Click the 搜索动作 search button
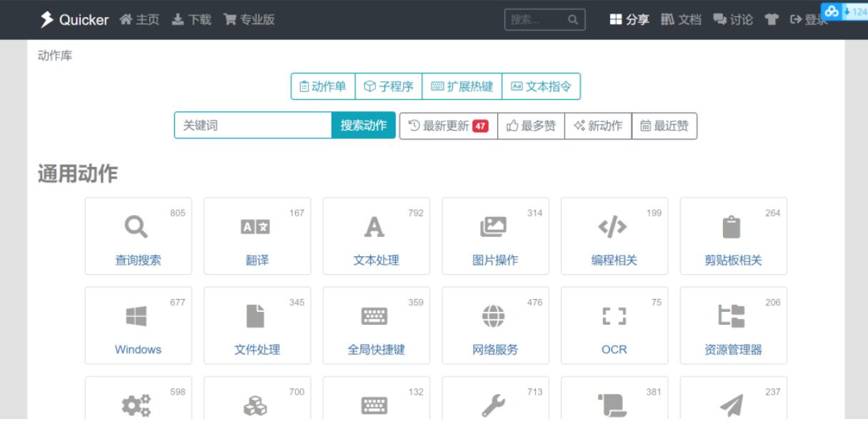 coord(364,126)
